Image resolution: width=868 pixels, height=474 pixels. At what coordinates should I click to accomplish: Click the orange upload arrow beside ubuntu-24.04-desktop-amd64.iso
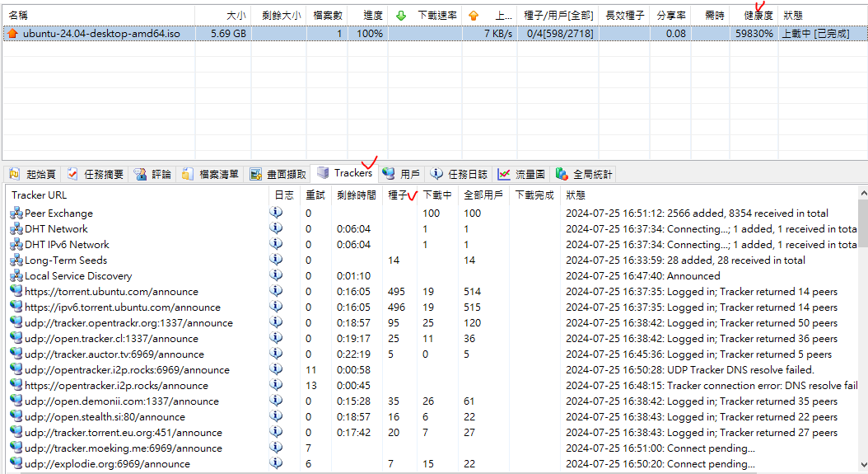[x=12, y=33]
